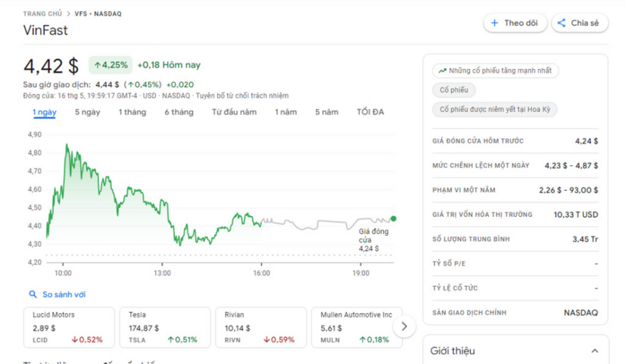This screenshot has height=364, width=626.
Task: Click the 2,26 $ - 93,00 $ range value
Action: point(568,190)
